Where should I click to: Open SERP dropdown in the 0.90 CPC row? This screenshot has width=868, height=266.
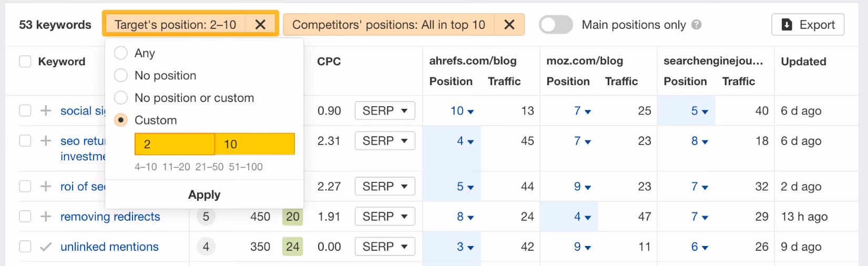(x=385, y=110)
